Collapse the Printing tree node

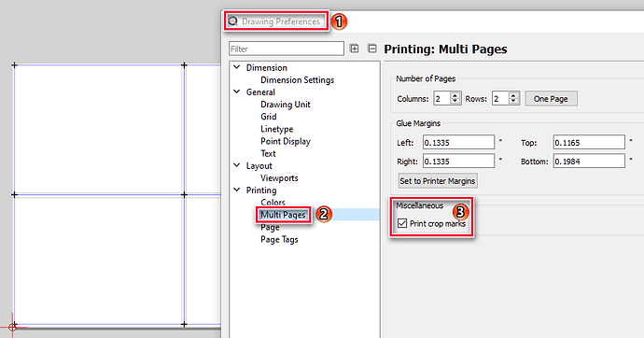(237, 190)
